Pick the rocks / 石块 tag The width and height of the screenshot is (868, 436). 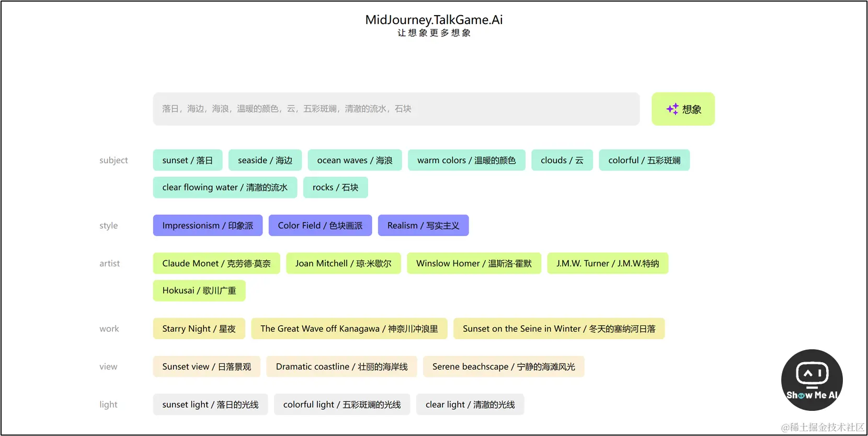[x=336, y=187]
